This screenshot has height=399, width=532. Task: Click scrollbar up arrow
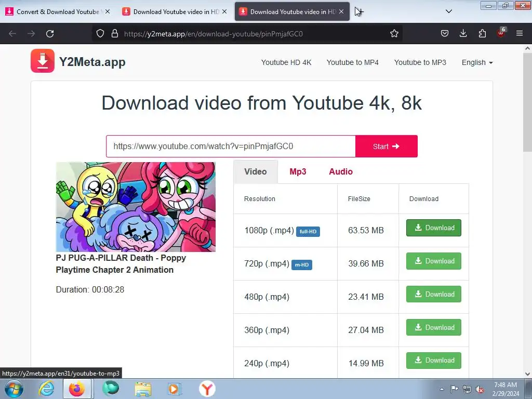click(527, 48)
